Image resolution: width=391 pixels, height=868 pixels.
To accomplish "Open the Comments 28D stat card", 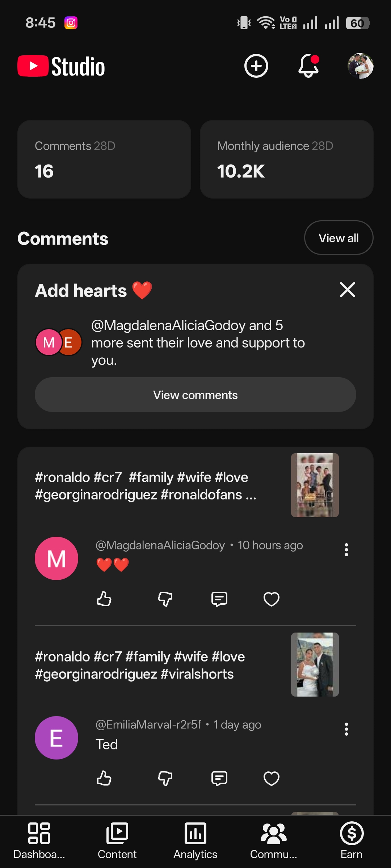I will coord(104,159).
